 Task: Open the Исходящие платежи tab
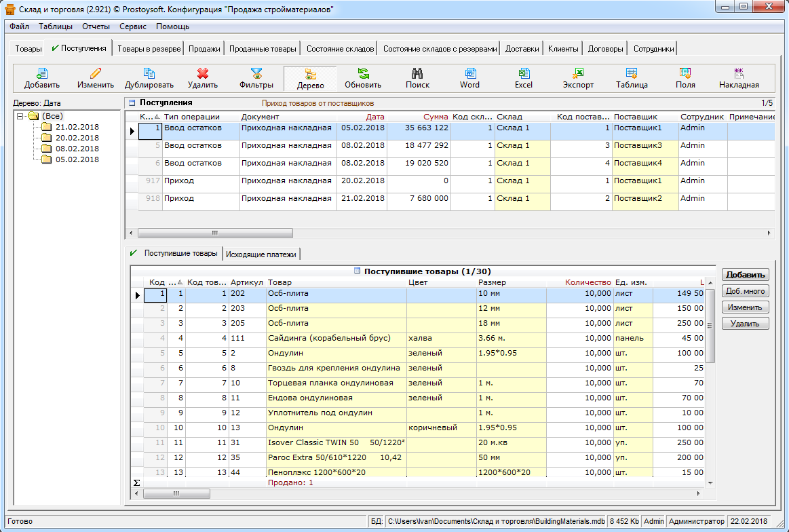pos(261,254)
